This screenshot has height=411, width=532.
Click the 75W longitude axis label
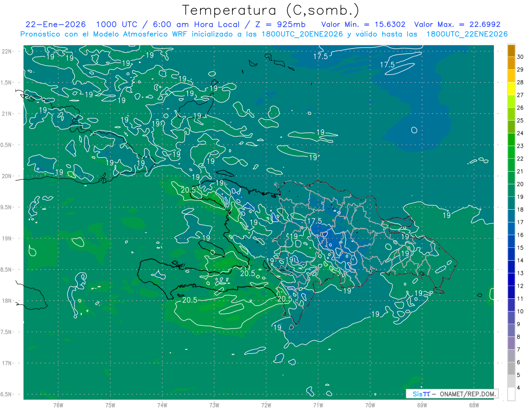point(110,405)
